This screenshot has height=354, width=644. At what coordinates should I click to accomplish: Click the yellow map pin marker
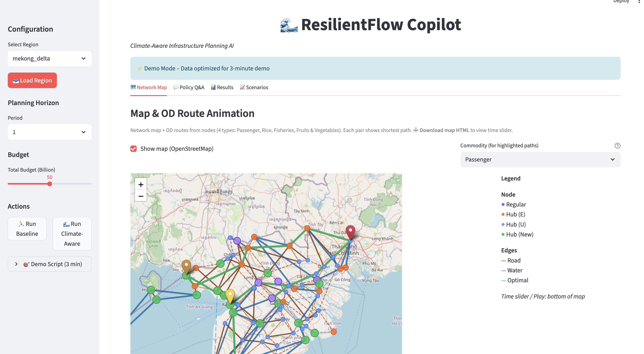click(230, 295)
